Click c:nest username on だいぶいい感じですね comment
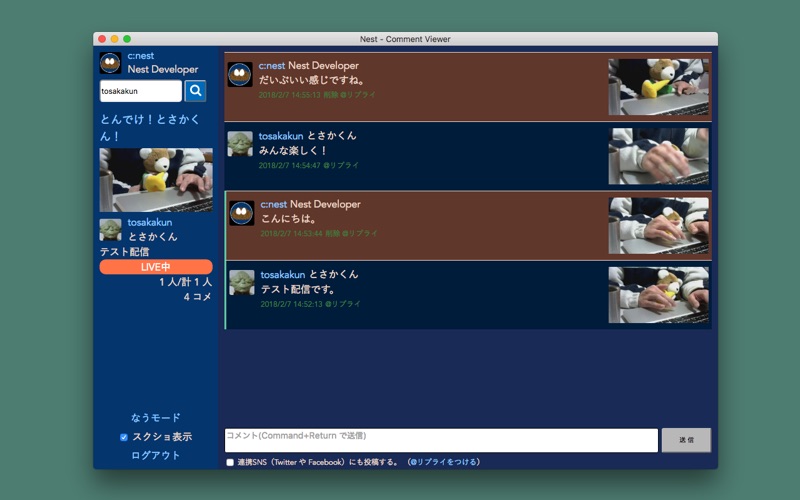The width and height of the screenshot is (800, 500). pos(272,66)
